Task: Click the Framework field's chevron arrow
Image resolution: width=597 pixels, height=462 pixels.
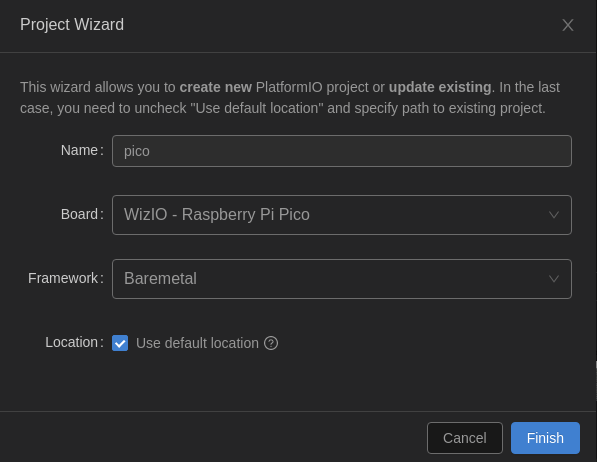Action: 554,279
